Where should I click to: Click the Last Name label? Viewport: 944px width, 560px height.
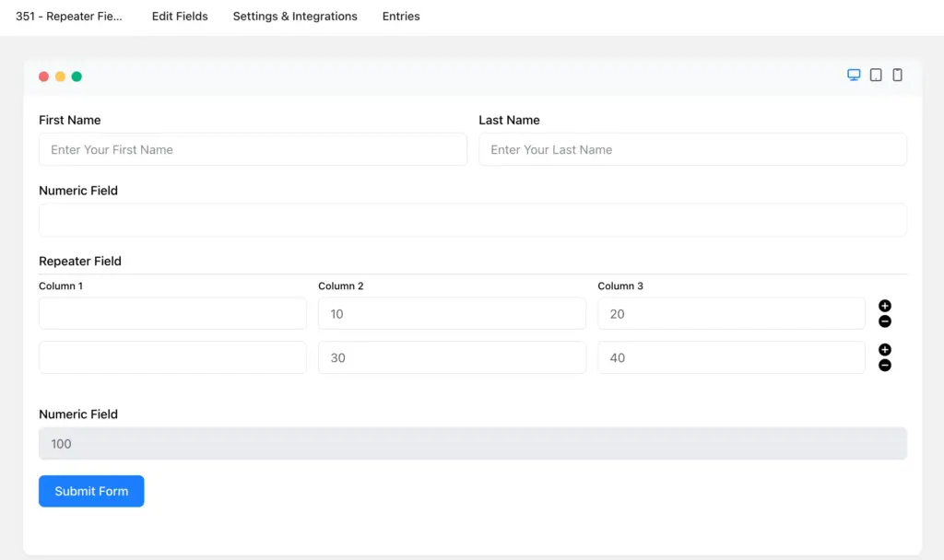(509, 121)
